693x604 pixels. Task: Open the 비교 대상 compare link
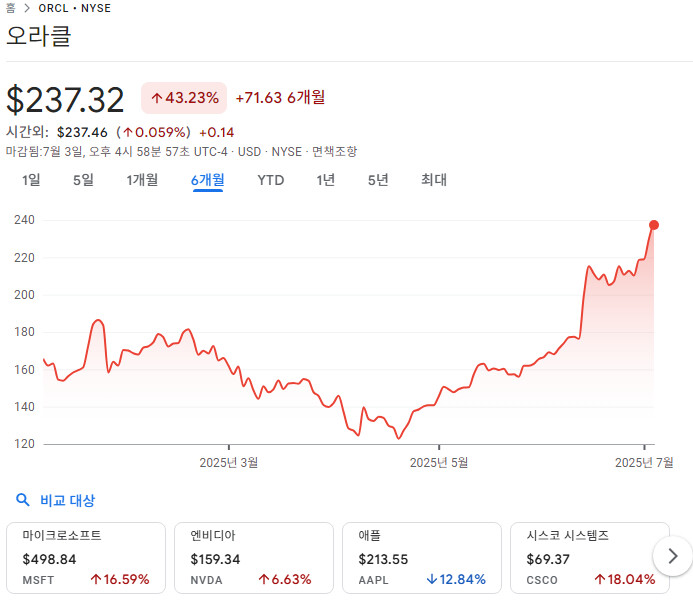(x=68, y=500)
